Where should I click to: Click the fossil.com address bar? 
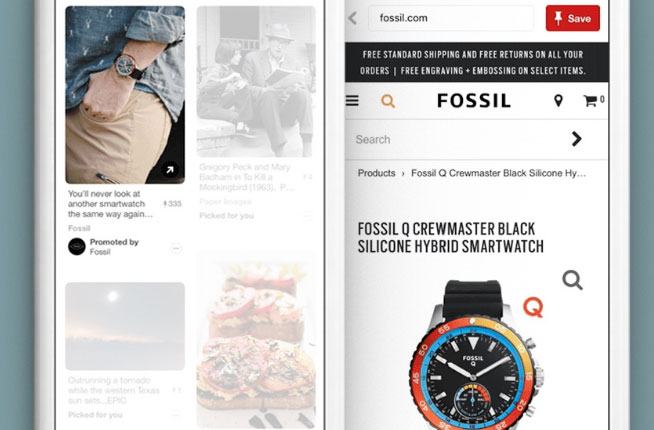point(450,18)
